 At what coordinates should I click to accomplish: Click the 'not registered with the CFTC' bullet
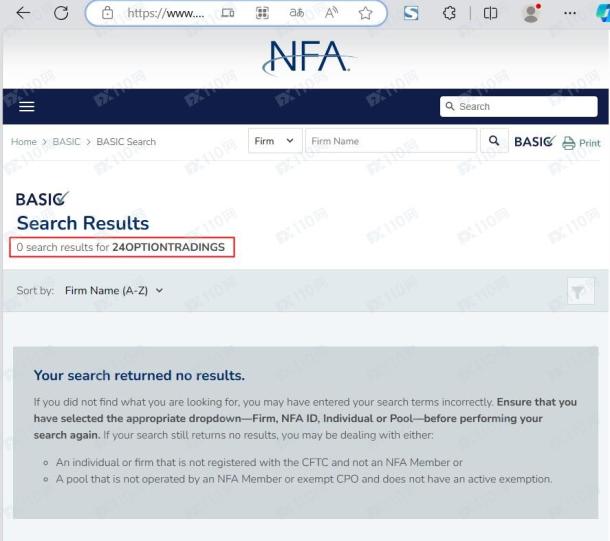[259, 462]
